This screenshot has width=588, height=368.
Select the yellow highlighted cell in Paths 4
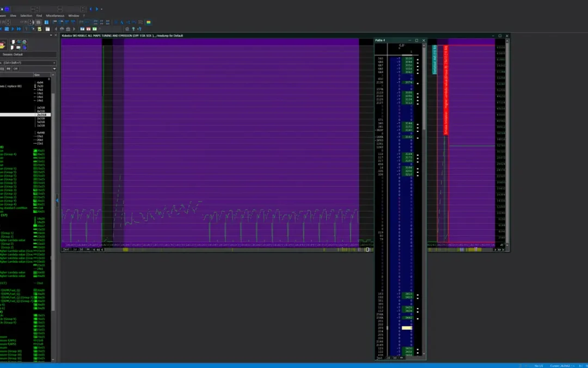(x=407, y=328)
